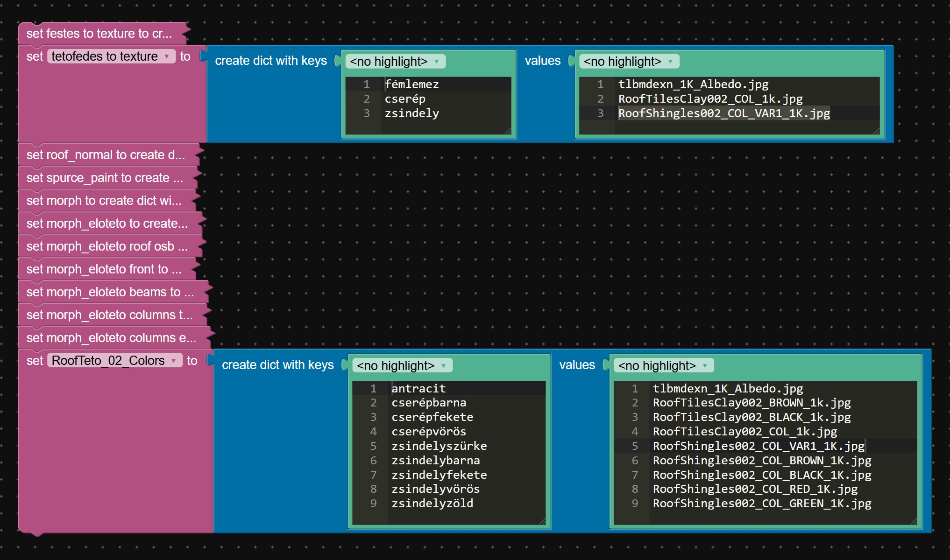This screenshot has width=950, height=560.
Task: Click the key 'antracit'
Action: 418,388
